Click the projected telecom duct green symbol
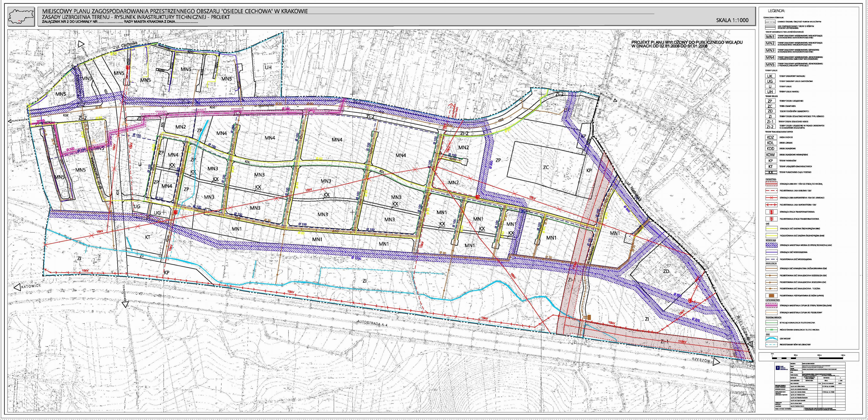 [771, 330]
